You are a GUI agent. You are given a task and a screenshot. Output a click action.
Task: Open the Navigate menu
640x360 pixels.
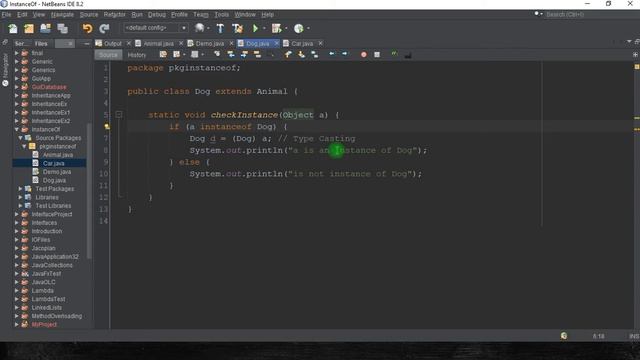point(62,14)
